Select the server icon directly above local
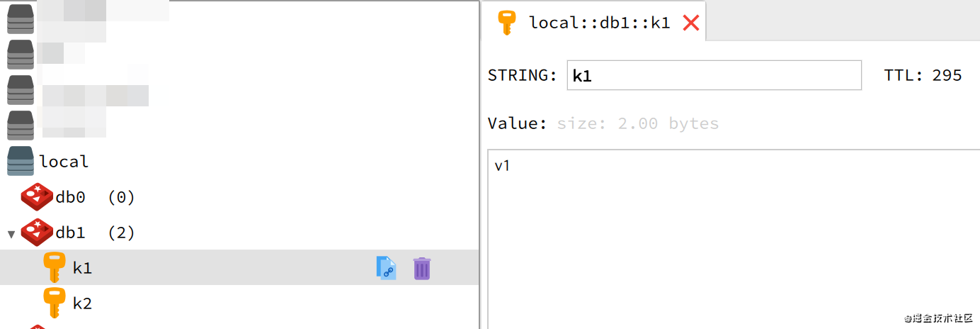980x329 pixels. click(20, 126)
